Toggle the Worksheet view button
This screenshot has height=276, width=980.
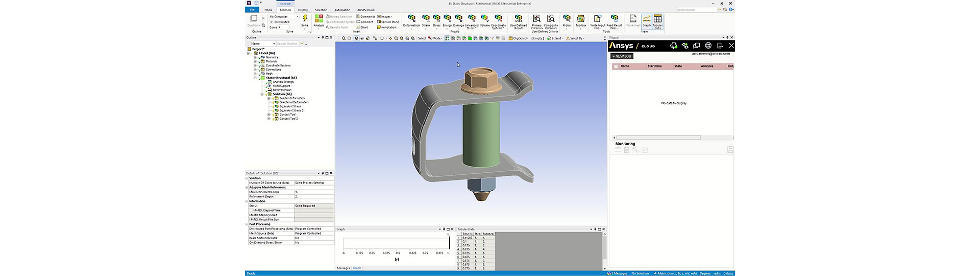pos(633,21)
